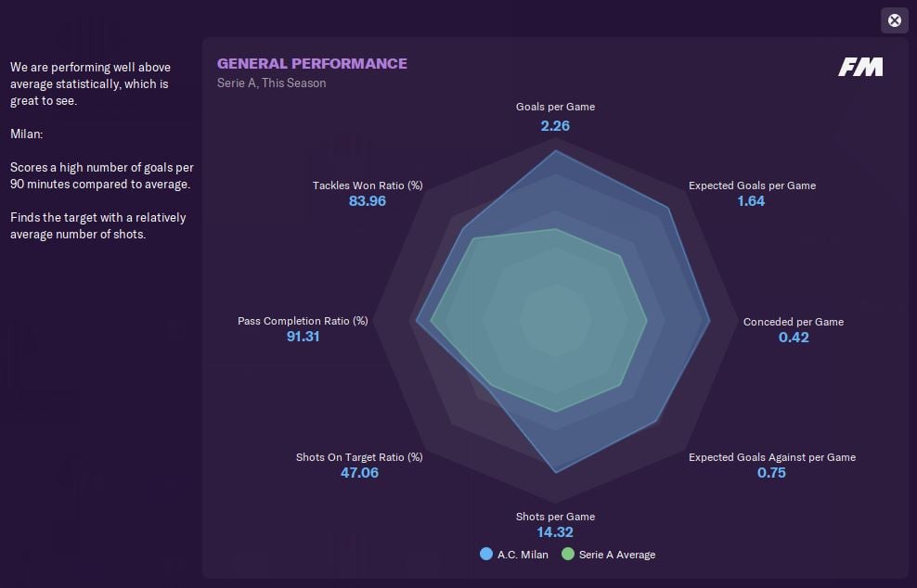Click the blue A.C. Milan legend dot
The height and width of the screenshot is (588, 917).
485,555
